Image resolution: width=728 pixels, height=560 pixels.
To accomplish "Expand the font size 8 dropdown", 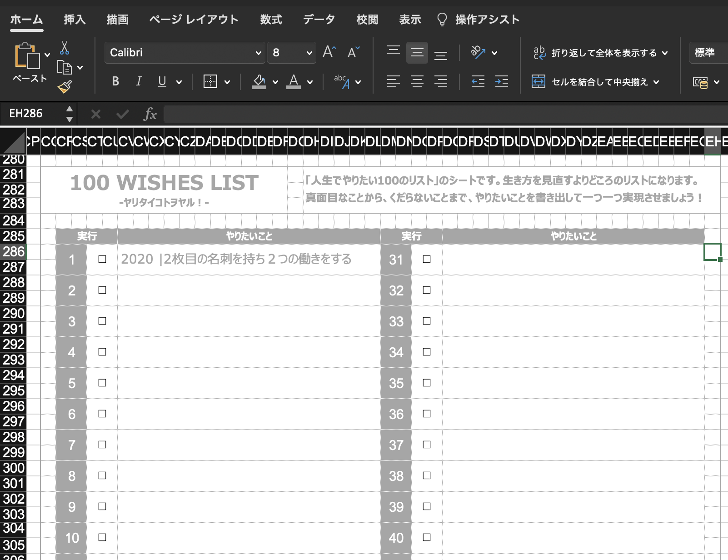I will click(309, 53).
